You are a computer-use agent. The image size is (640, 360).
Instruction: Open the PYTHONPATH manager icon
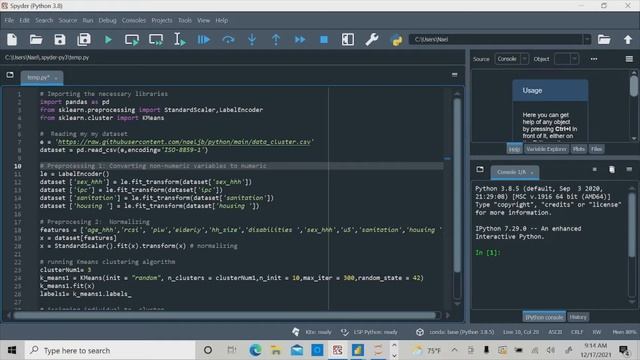tap(396, 40)
